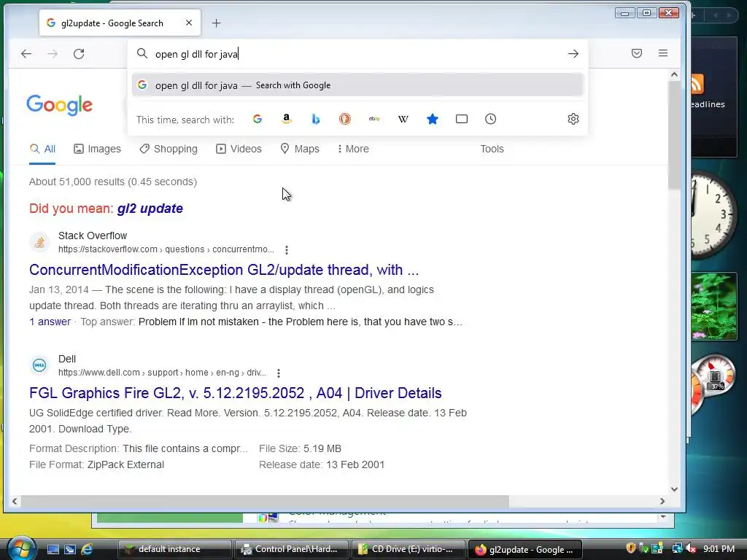Viewport: 747px width, 560px height.
Task: Search in open Tabs icon
Action: tap(462, 119)
